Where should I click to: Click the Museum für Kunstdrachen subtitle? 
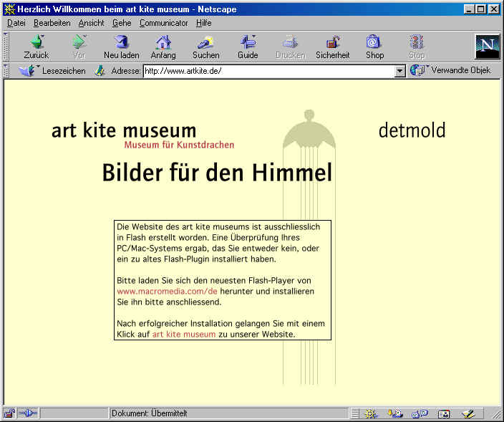179,145
